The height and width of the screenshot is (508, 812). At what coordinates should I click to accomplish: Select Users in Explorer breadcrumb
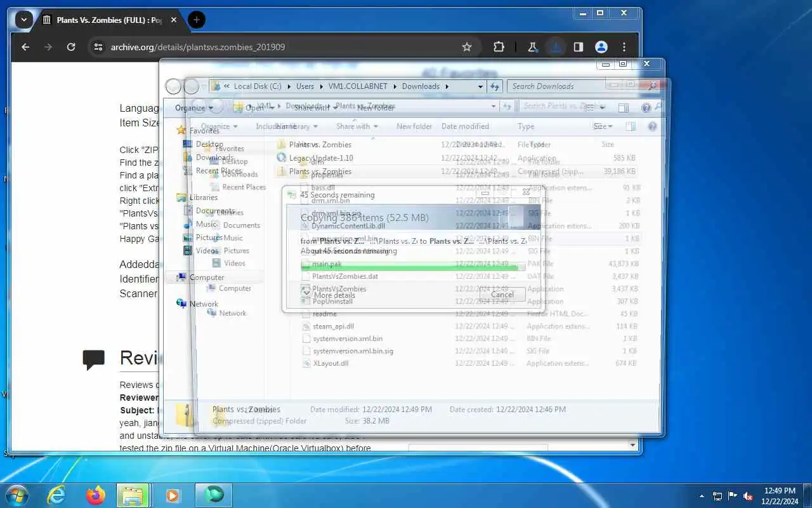tap(305, 86)
